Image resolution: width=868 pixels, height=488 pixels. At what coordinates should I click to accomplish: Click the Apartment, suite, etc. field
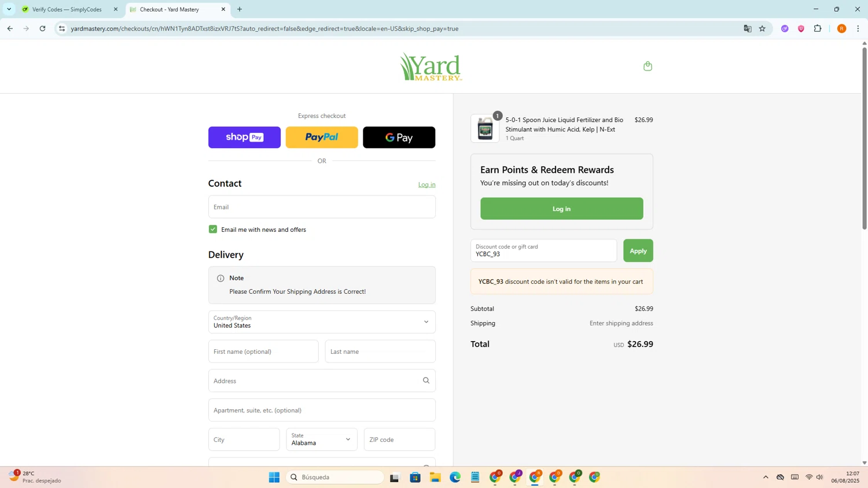pos(322,410)
